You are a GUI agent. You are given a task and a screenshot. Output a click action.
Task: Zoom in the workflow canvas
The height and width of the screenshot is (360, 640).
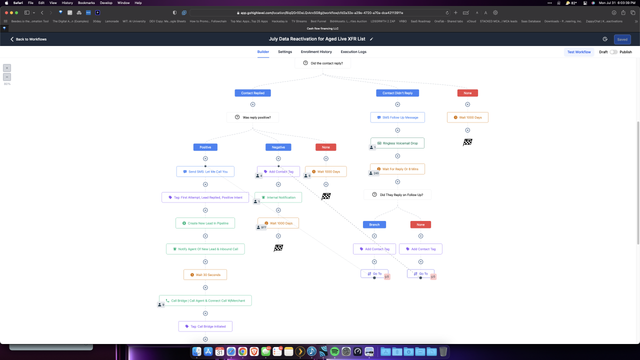tap(7, 68)
